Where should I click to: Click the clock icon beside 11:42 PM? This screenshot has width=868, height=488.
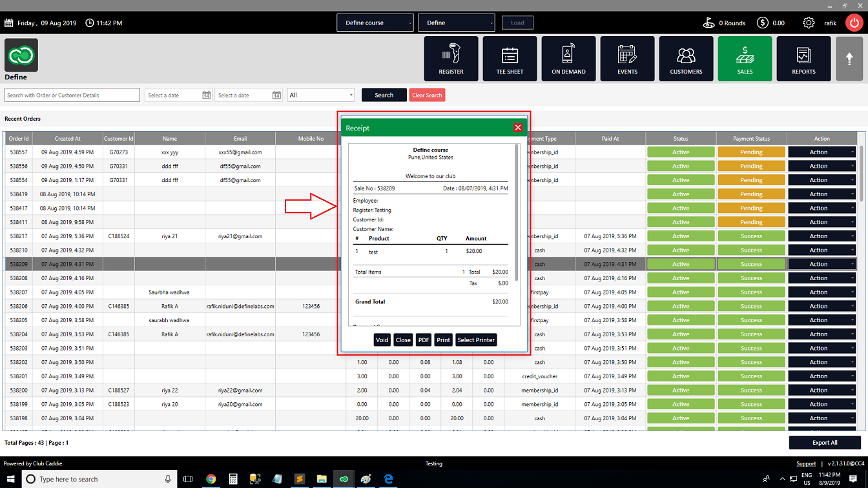[89, 23]
